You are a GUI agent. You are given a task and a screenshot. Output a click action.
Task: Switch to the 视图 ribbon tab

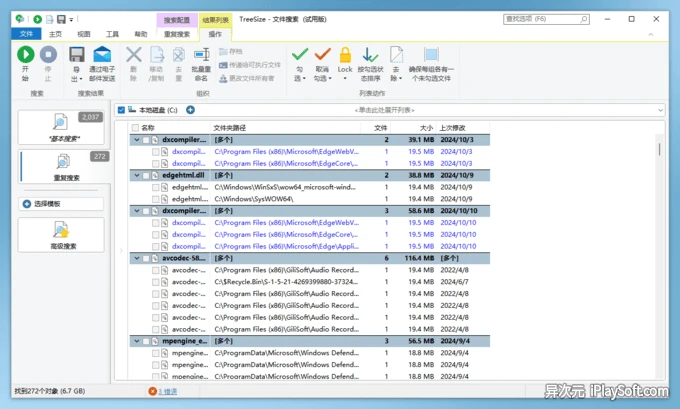(x=84, y=34)
